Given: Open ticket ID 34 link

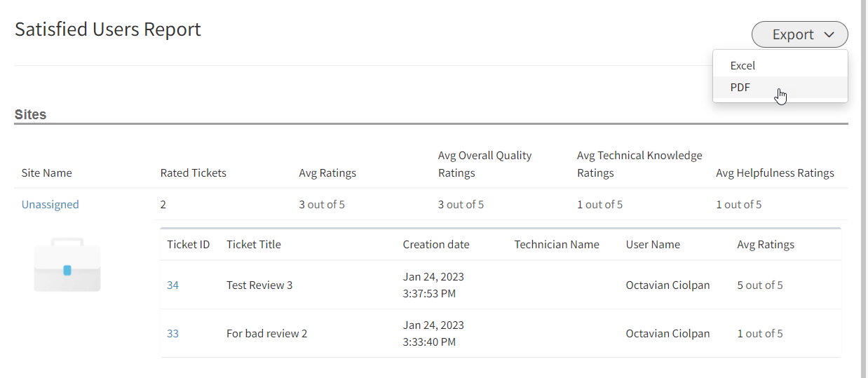Looking at the screenshot, I should click(x=172, y=285).
